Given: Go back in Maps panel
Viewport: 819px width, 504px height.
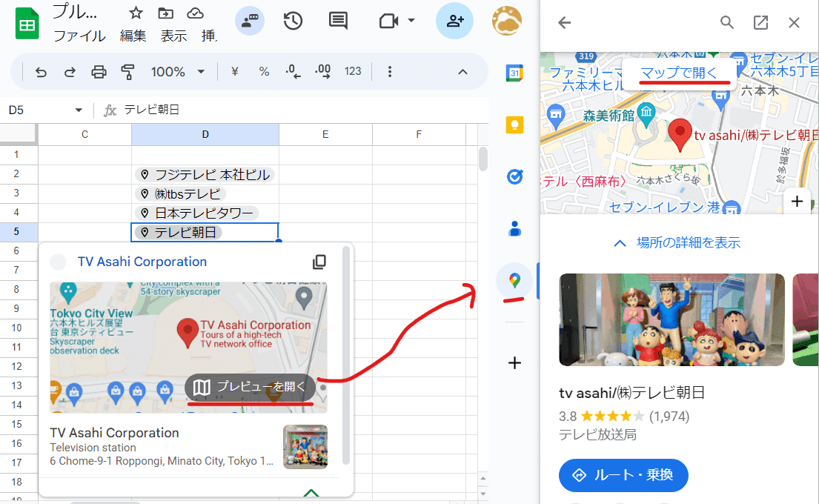Looking at the screenshot, I should 564,22.
